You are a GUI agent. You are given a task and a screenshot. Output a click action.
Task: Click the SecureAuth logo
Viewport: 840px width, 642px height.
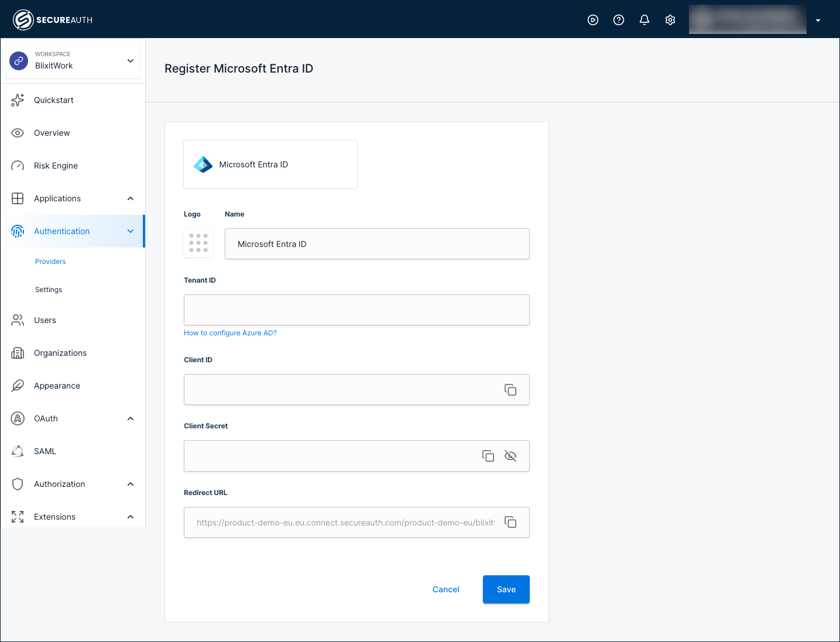coord(53,20)
